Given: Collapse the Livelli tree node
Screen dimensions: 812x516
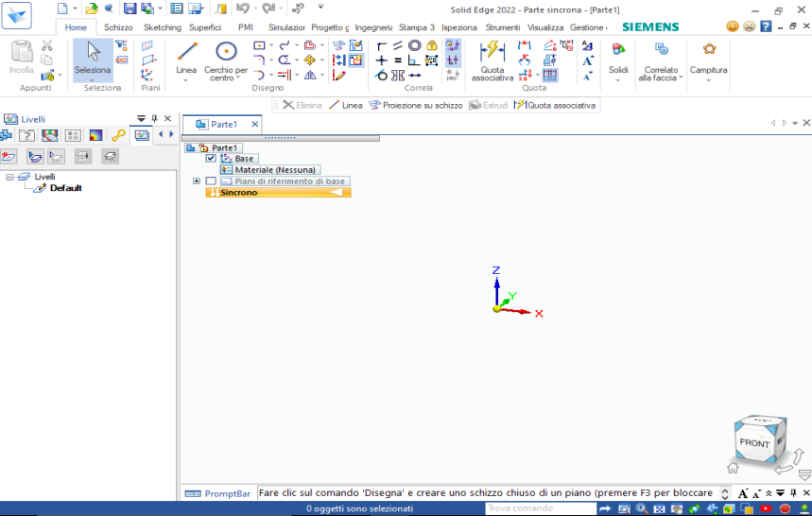Looking at the screenshot, I should 9,177.
